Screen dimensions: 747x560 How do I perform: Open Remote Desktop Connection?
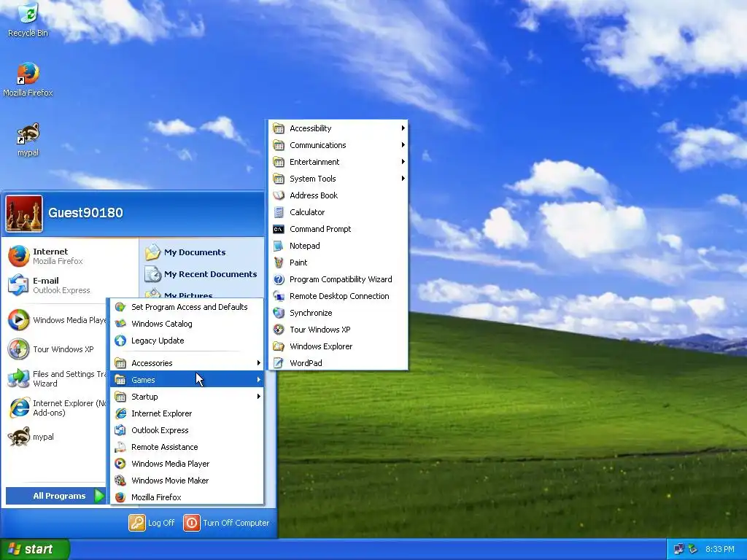tap(338, 296)
